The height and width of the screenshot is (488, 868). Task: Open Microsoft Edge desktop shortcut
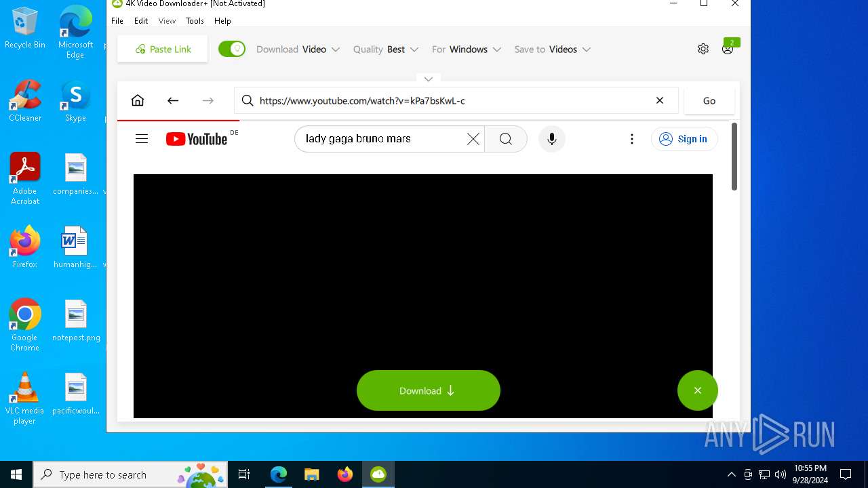pyautogui.click(x=75, y=33)
